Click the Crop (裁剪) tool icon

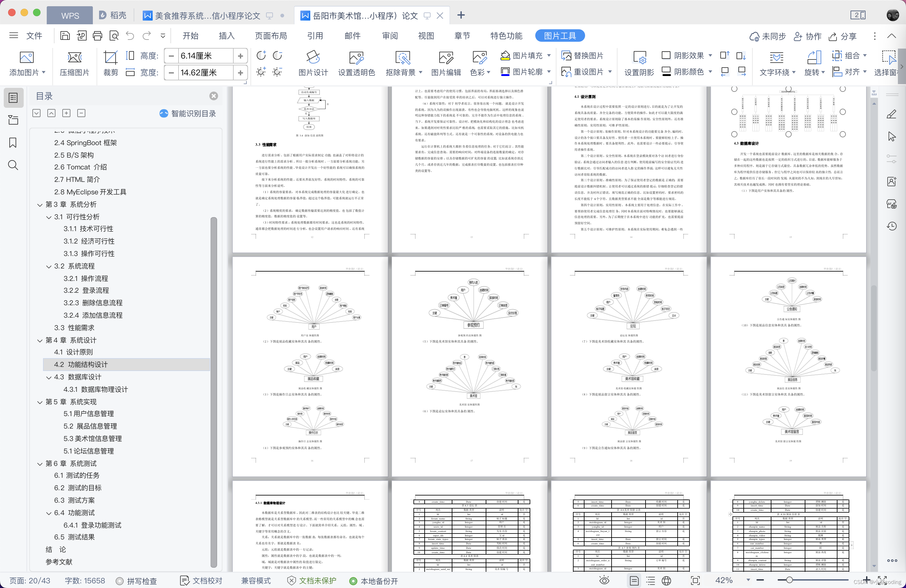(x=110, y=58)
